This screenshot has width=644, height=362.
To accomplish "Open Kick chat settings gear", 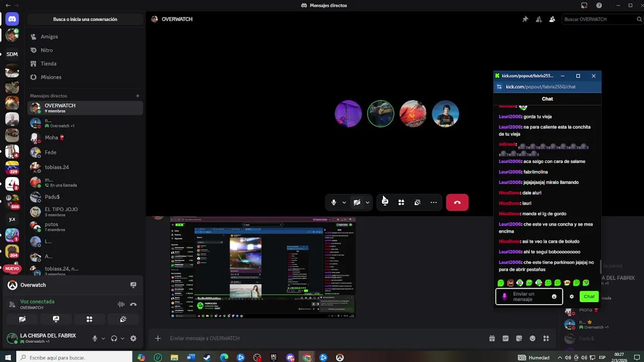I will coord(572,297).
